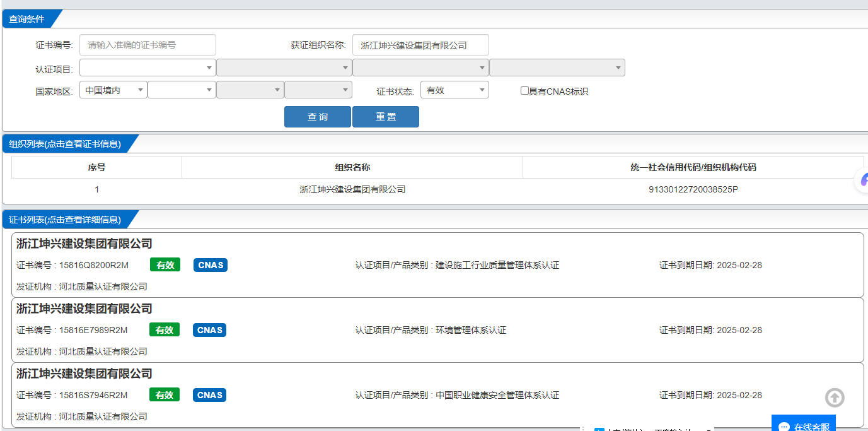Click the 重置 reset button
This screenshot has height=431, width=868.
point(386,117)
